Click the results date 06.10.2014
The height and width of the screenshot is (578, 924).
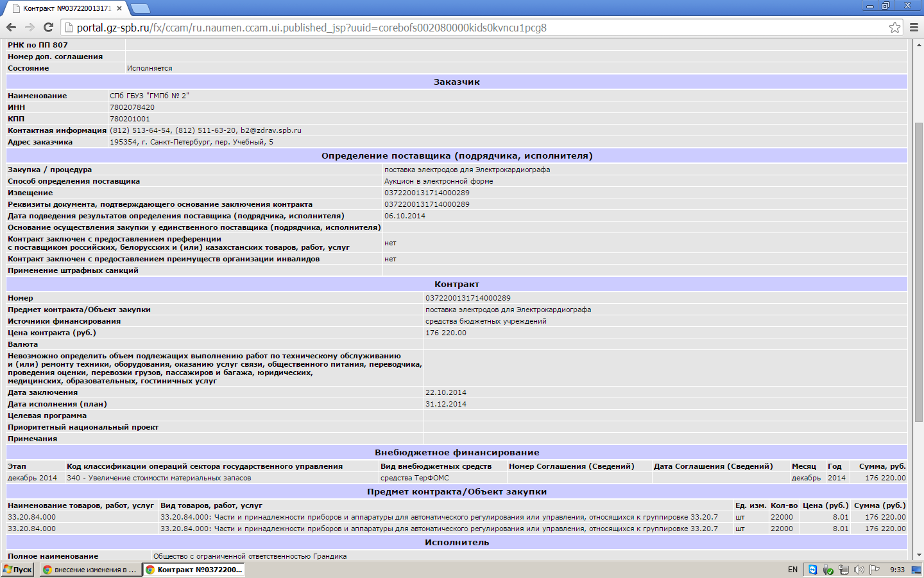click(405, 216)
